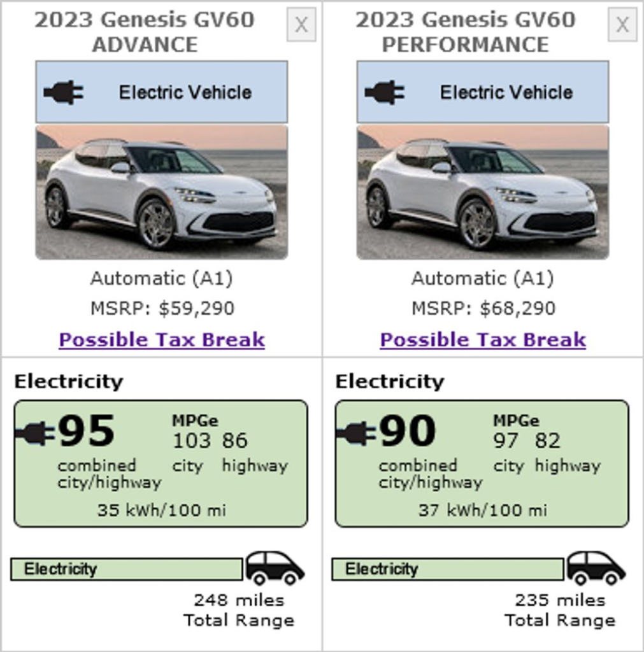Click the plug icon beside 95 MPGe
Screen dimensions: 644x652
pyautogui.click(x=35, y=434)
